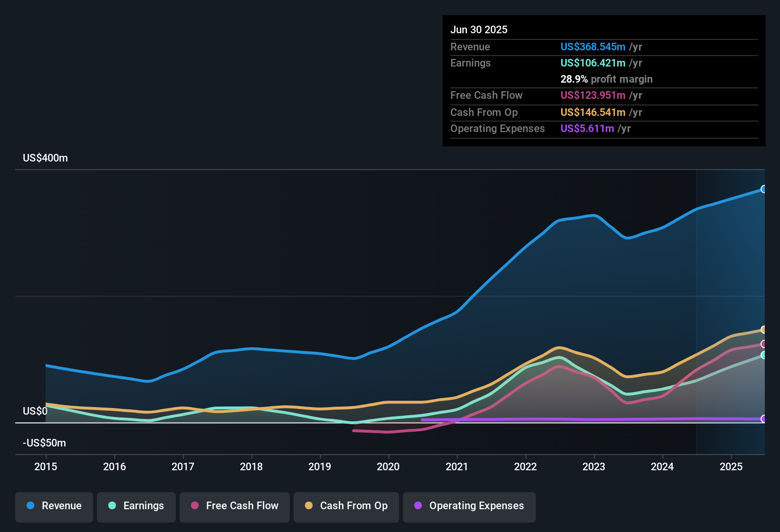Click the orange Cash From Op dot icon
The width and height of the screenshot is (780, 532).
click(x=309, y=506)
